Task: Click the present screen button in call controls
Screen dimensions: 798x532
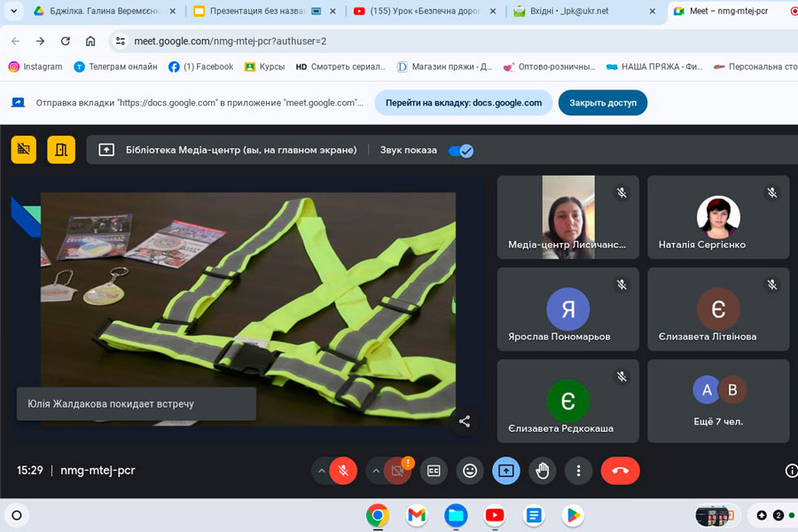Action: click(506, 471)
